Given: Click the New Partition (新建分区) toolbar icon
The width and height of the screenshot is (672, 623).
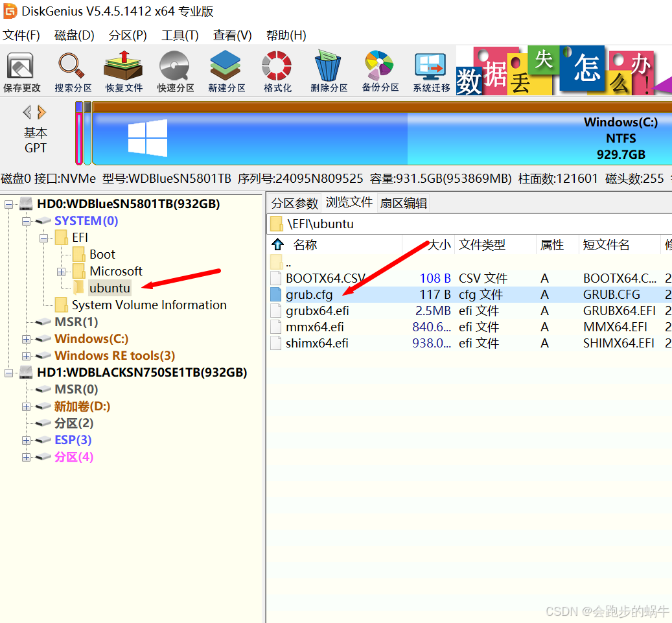Looking at the screenshot, I should [x=226, y=71].
